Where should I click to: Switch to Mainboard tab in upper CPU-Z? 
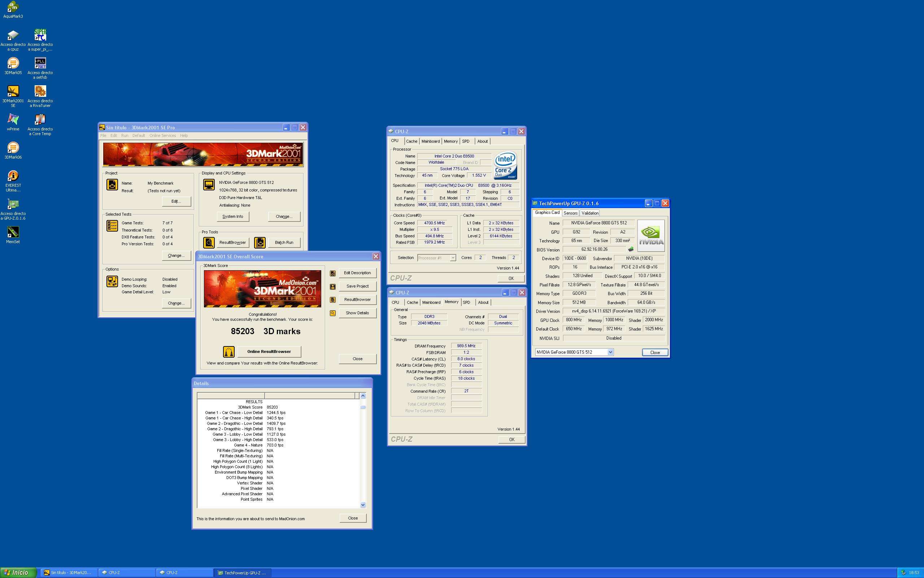click(x=430, y=142)
